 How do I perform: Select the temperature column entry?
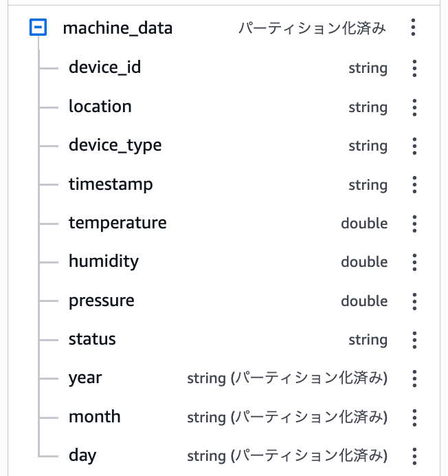click(x=117, y=223)
